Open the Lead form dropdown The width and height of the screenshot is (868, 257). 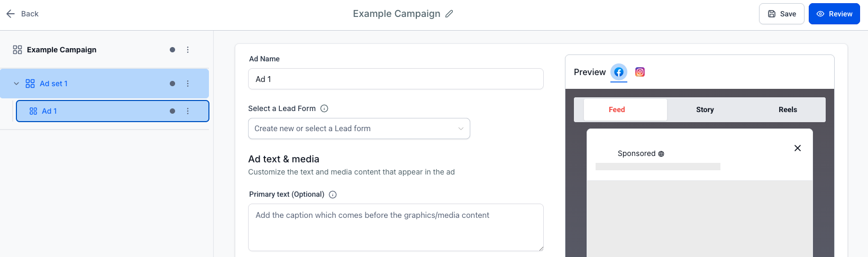coord(359,128)
